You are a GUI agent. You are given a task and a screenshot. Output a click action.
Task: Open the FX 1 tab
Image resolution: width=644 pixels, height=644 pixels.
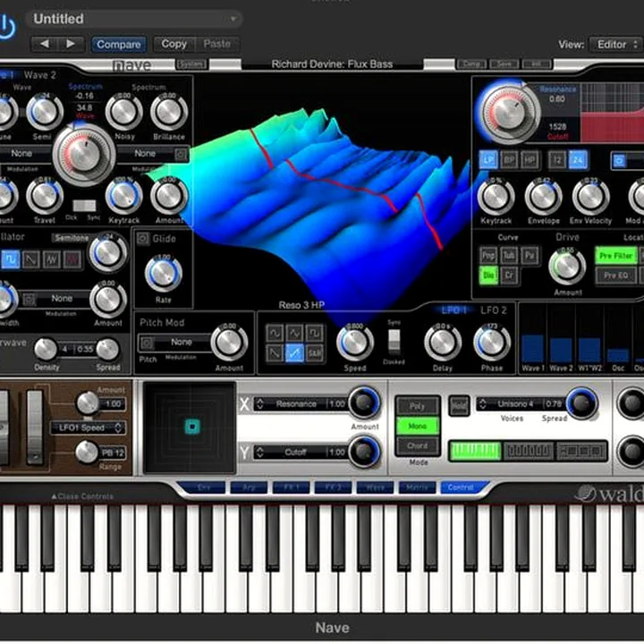292,487
